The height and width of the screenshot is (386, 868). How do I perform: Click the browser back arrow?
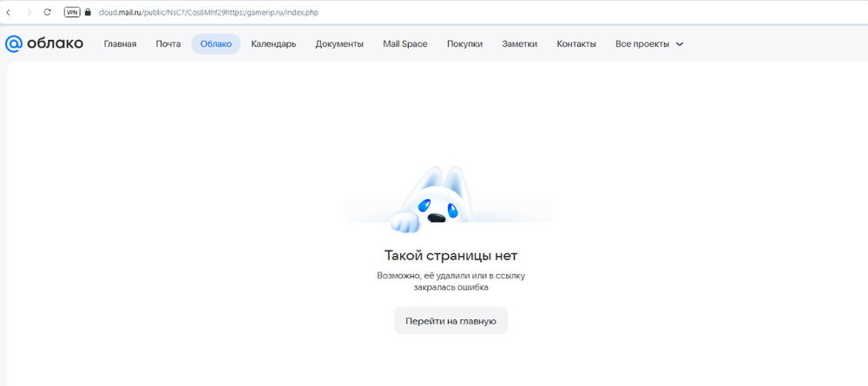[8, 12]
